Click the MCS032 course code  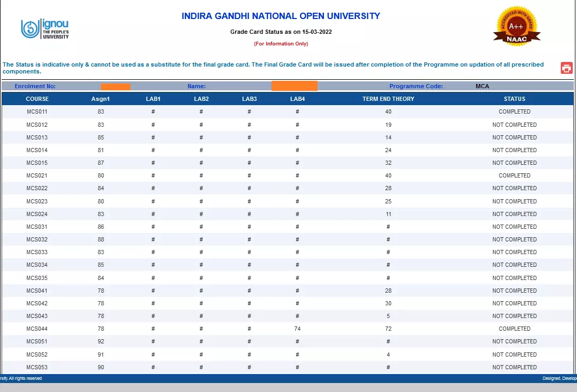[37, 239]
